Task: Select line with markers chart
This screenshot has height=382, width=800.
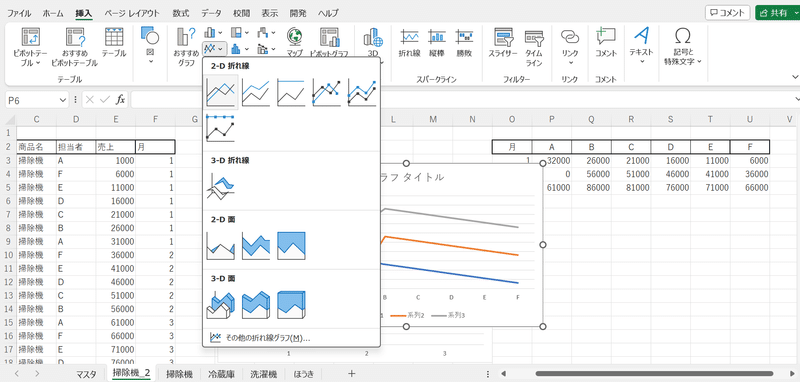Action: (327, 93)
